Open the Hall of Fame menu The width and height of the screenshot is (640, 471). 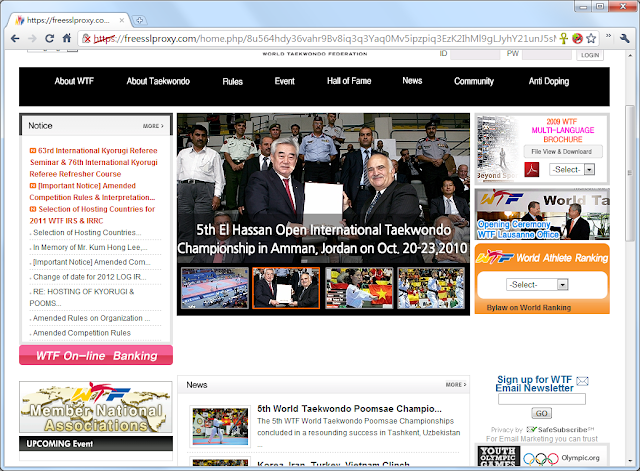349,81
